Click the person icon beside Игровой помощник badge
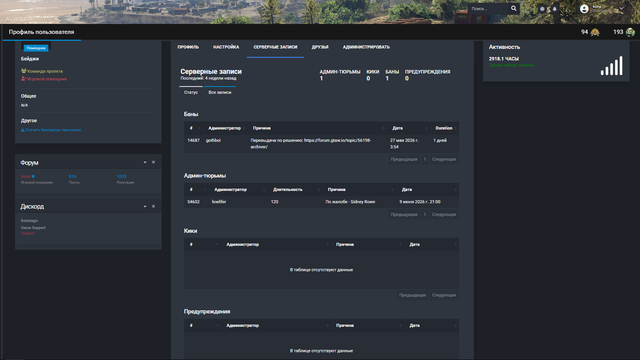 pos(23,79)
